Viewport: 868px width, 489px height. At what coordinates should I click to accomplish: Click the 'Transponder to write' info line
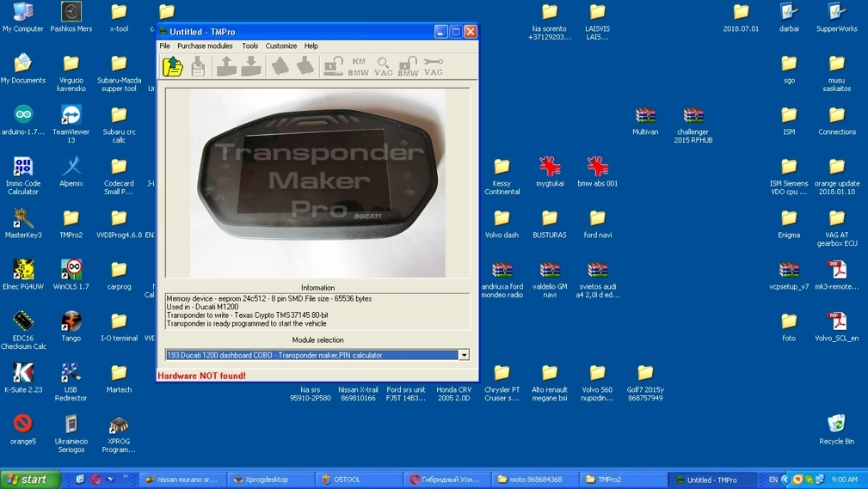point(248,315)
